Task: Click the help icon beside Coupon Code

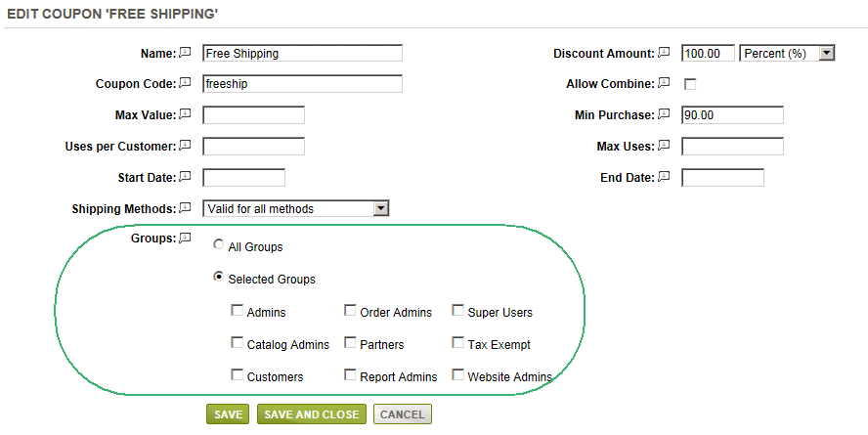Action: (x=185, y=83)
